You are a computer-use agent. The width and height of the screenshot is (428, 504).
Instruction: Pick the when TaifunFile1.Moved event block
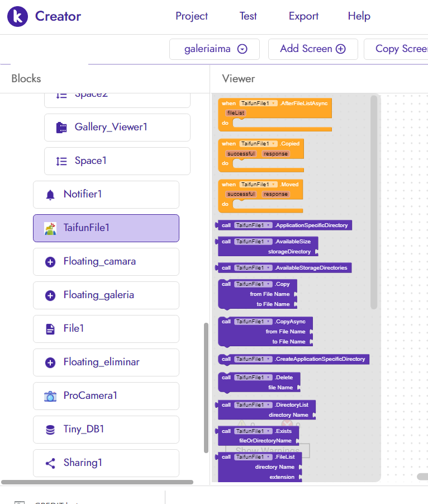[260, 196]
